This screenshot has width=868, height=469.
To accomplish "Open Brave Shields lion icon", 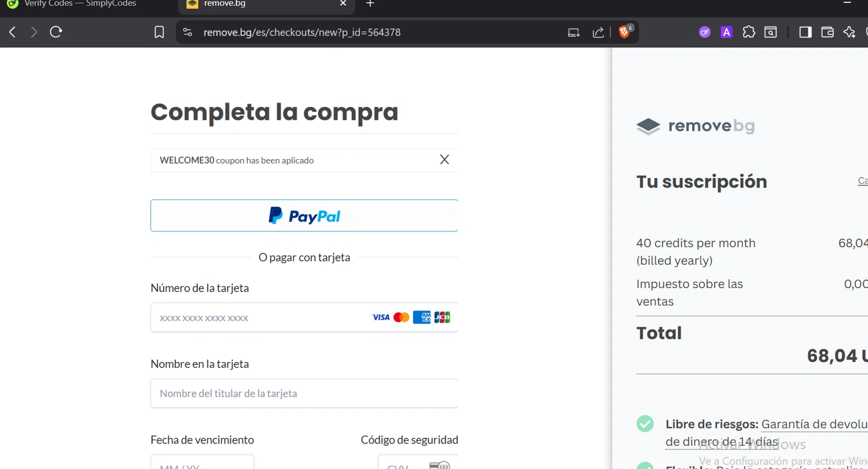I will tap(624, 32).
